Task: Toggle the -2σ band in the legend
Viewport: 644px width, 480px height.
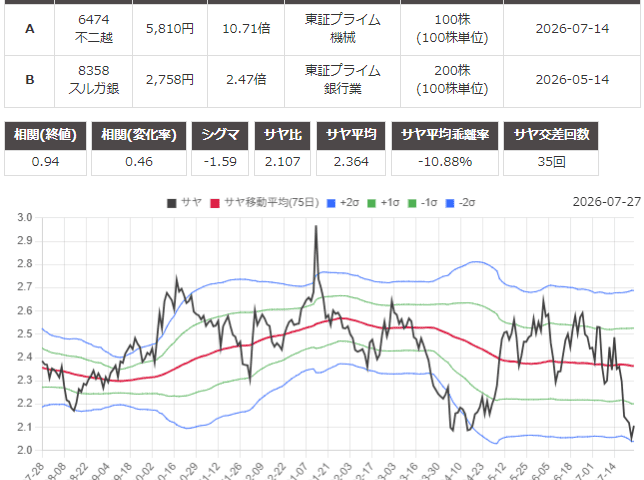Action: tap(460, 203)
